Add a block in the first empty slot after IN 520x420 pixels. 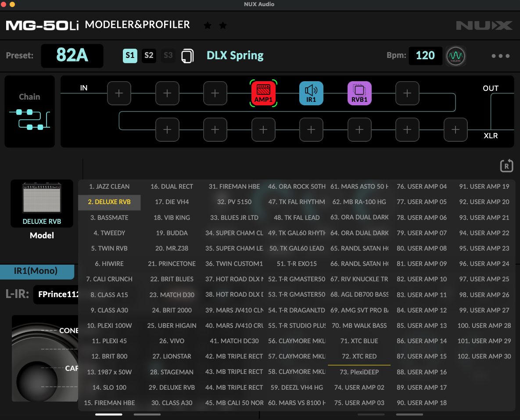(x=119, y=93)
